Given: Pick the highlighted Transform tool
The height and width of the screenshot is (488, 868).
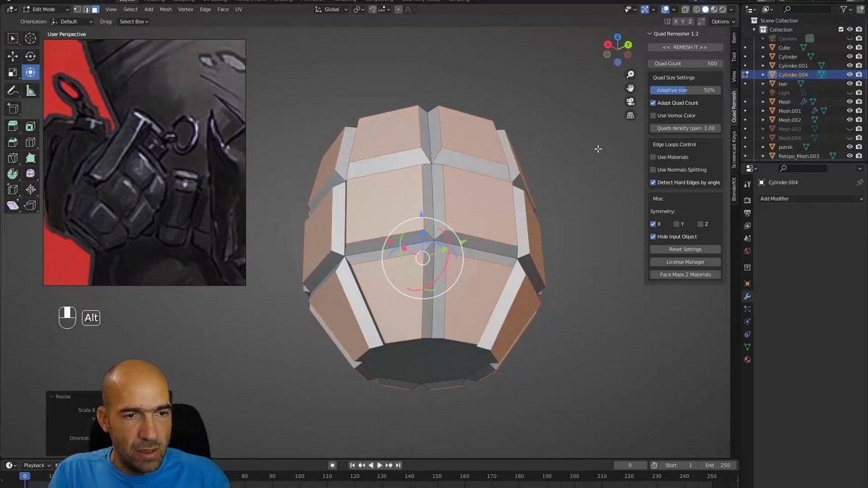Looking at the screenshot, I should click(x=30, y=72).
